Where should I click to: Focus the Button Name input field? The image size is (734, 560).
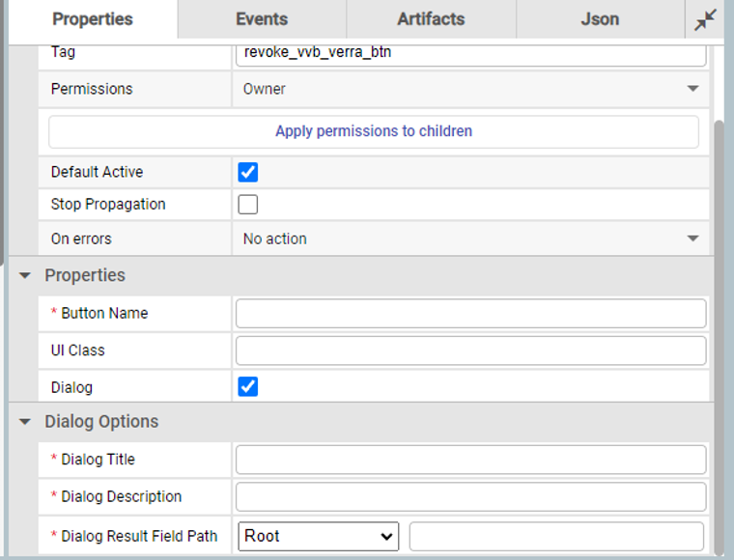pyautogui.click(x=470, y=314)
